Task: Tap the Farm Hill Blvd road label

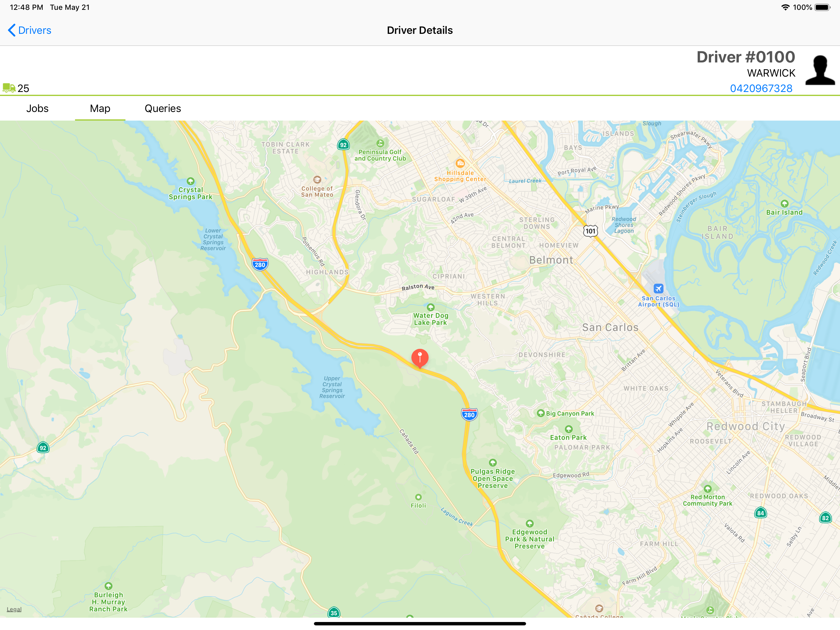Action: click(x=640, y=576)
